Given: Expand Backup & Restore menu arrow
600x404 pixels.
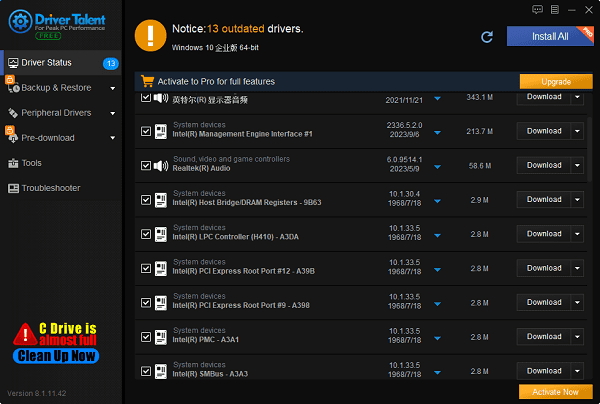Looking at the screenshot, I should pos(112,88).
